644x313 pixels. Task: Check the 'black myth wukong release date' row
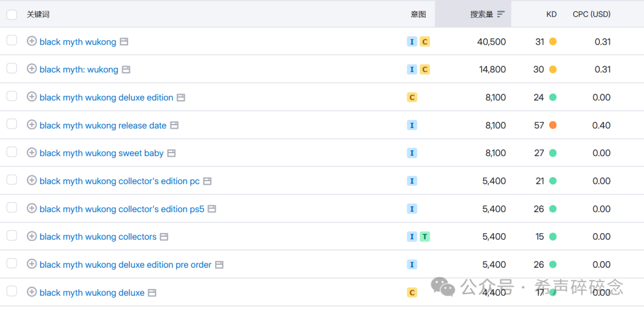(12, 123)
